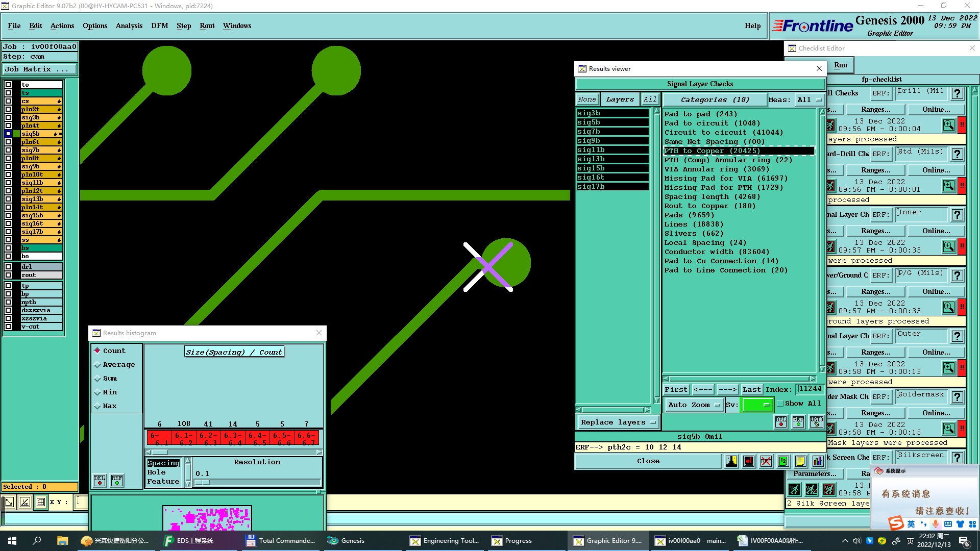This screenshot has height=551, width=980.
Task: Click the histogram chart icon in Results viewer
Action: tap(818, 461)
